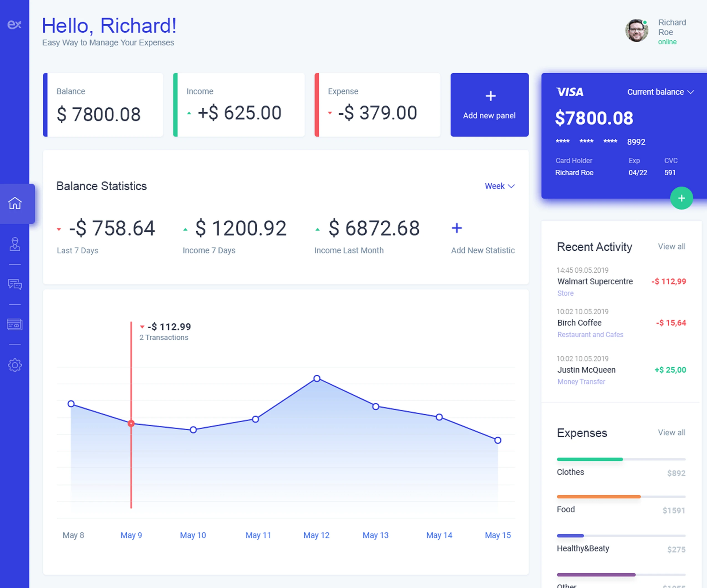View all Recent Activity entries
The width and height of the screenshot is (707, 588).
pos(672,247)
